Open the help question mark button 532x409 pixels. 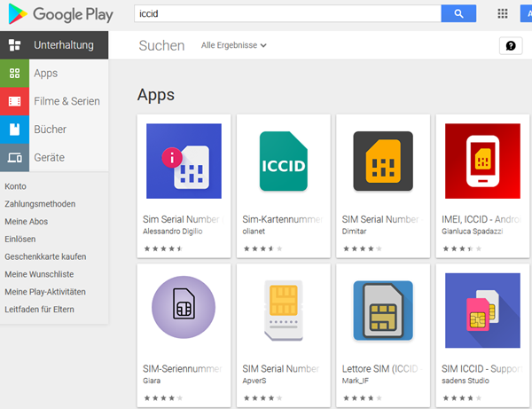[511, 45]
